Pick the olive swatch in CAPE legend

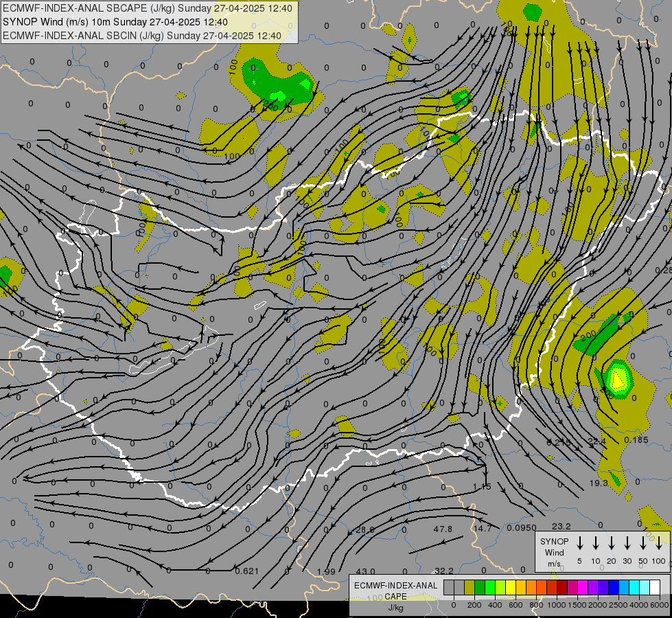[470, 587]
